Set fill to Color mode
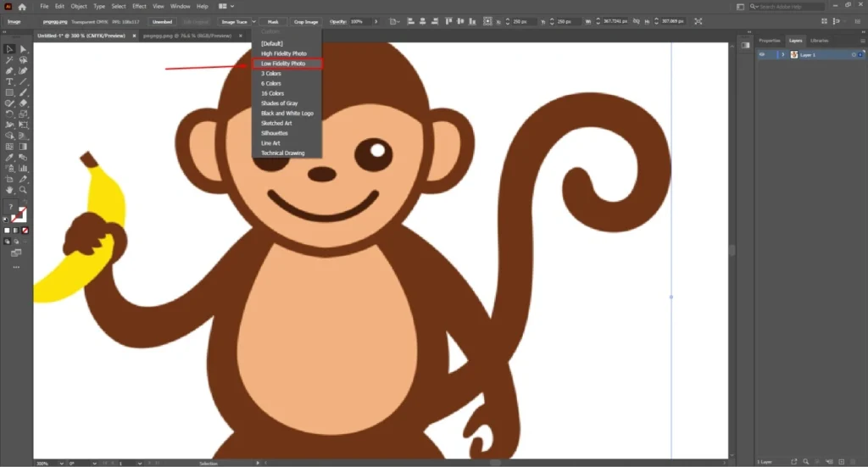The width and height of the screenshot is (868, 467). pyautogui.click(x=7, y=231)
